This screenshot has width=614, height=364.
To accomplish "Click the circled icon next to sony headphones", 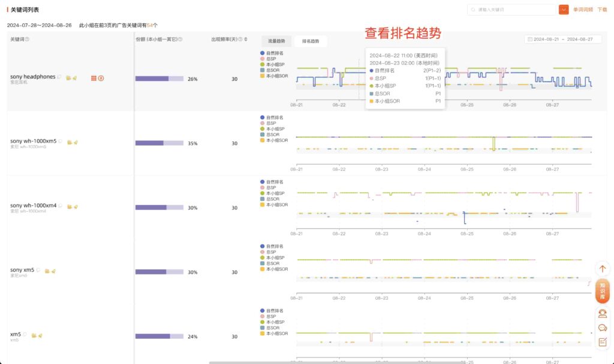I will [101, 78].
